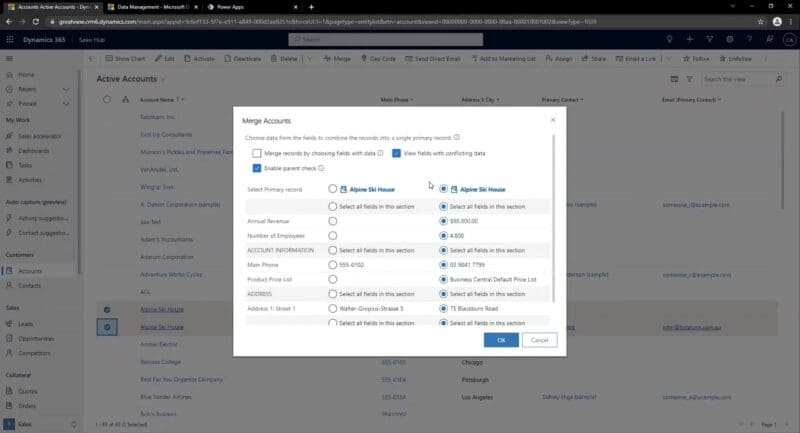The height and width of the screenshot is (433, 800).
Task: Open dropdown arrow next to Delete command
Action: (x=309, y=59)
